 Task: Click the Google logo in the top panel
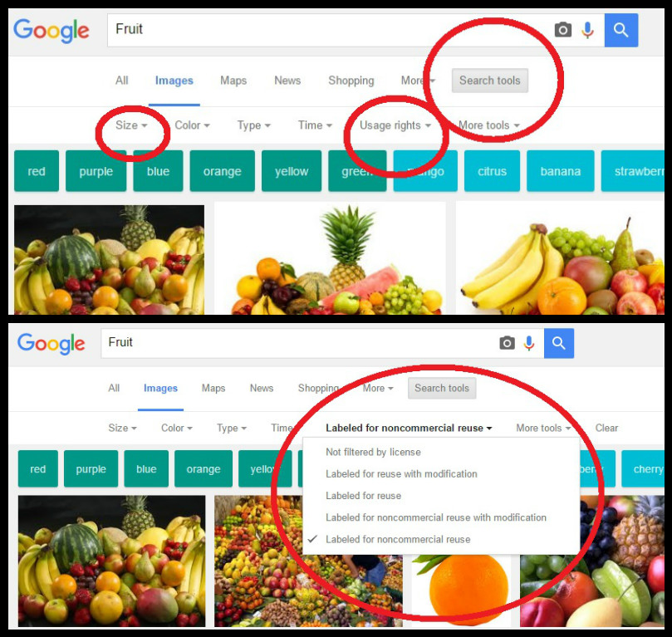coord(52,31)
